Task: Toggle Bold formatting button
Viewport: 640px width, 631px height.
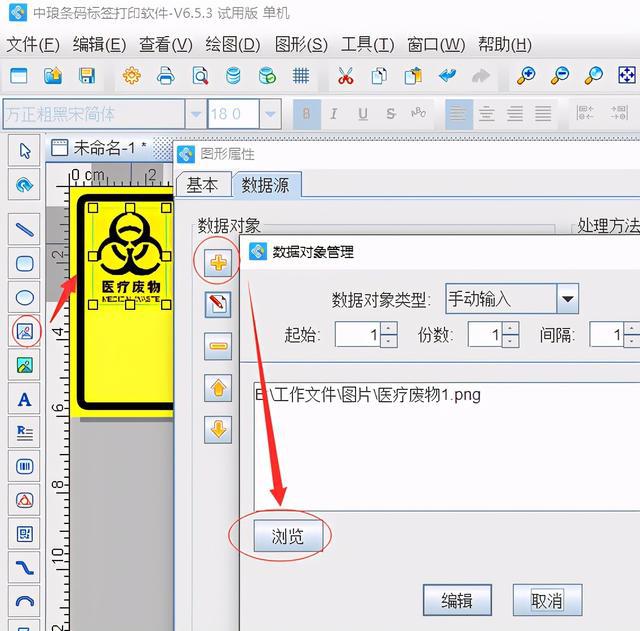Action: (x=307, y=114)
